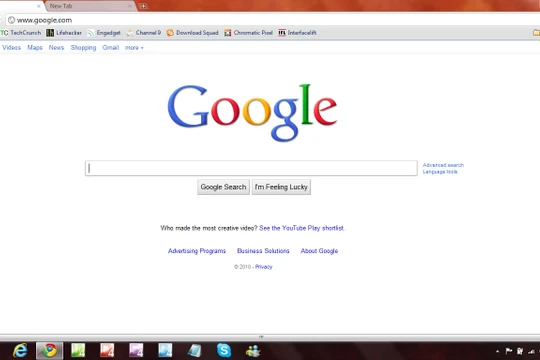The width and height of the screenshot is (540, 360).
Task: Open the Engadget bookmark
Action: click(104, 33)
